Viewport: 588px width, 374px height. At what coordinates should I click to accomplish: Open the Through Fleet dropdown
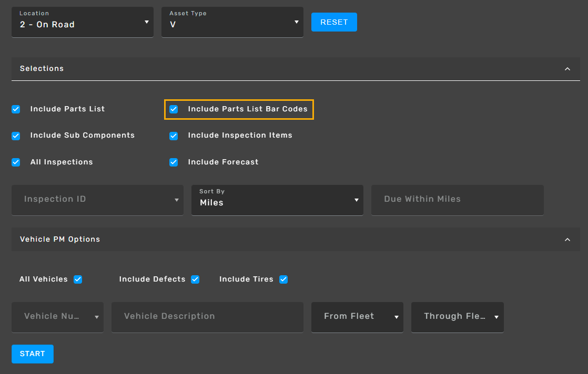(x=457, y=317)
